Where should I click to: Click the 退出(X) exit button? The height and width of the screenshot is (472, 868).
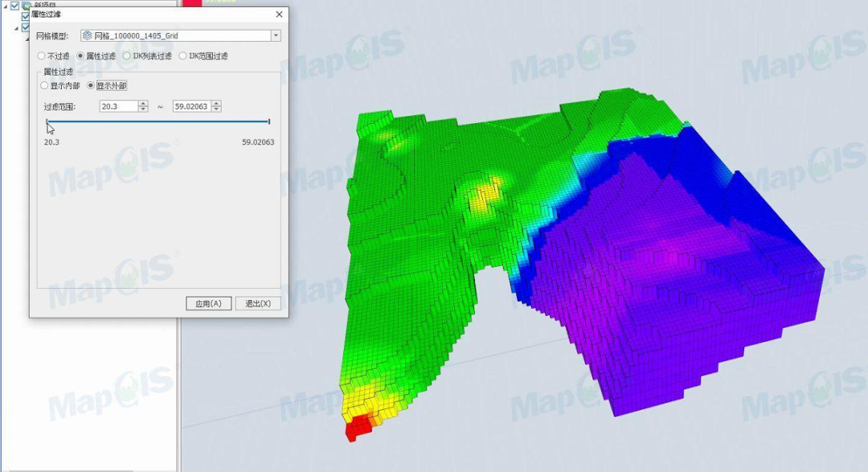258,304
